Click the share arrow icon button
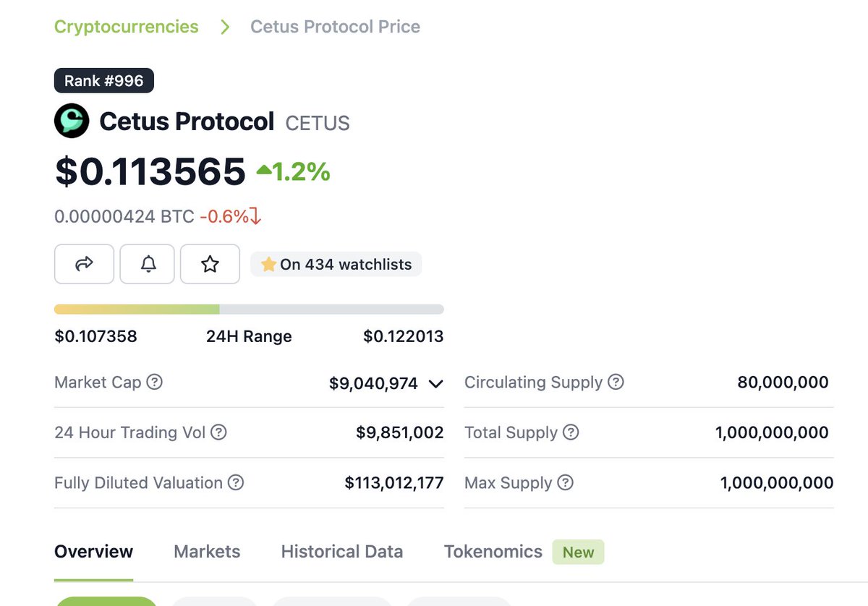This screenshot has width=868, height=606. [x=84, y=264]
